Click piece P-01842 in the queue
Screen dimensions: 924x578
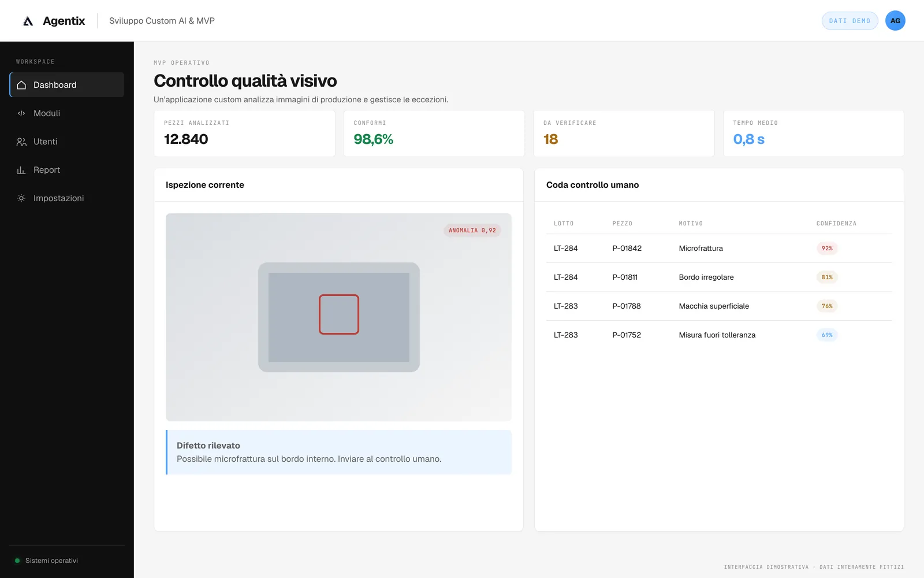click(627, 249)
